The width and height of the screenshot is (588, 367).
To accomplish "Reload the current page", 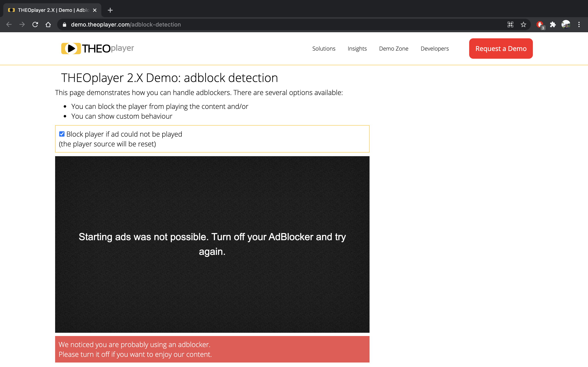I will click(x=35, y=24).
